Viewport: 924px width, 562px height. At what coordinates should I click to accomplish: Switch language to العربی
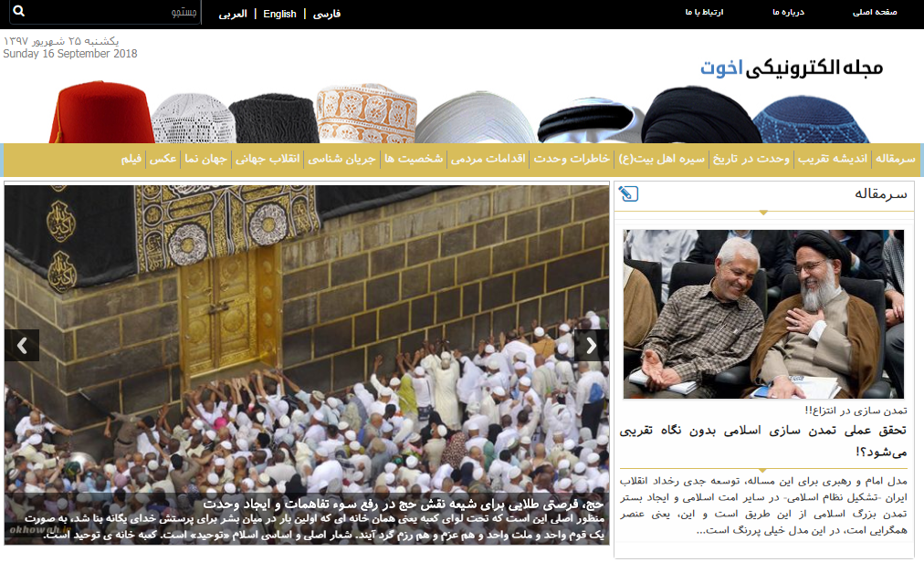tap(233, 14)
